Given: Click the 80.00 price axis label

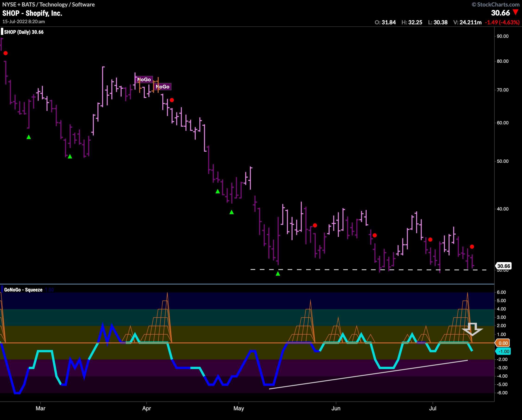Looking at the screenshot, I should (502, 61).
